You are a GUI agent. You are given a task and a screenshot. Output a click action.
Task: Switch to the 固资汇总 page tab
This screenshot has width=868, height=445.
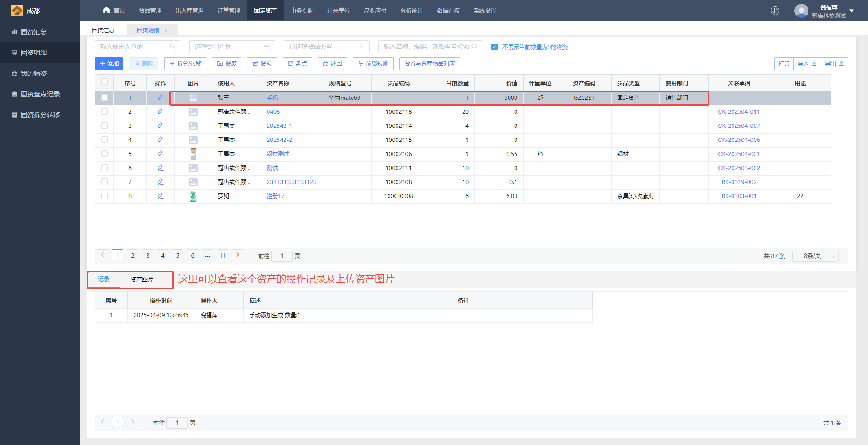pos(103,30)
